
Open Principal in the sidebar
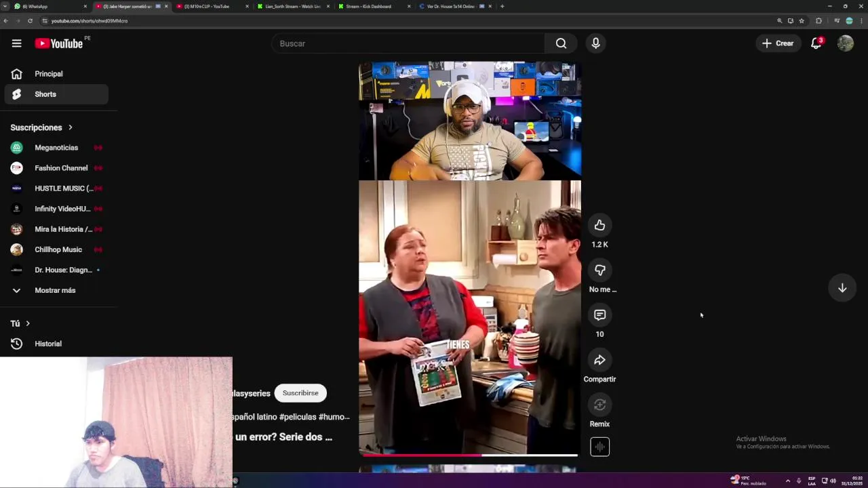click(x=56, y=74)
